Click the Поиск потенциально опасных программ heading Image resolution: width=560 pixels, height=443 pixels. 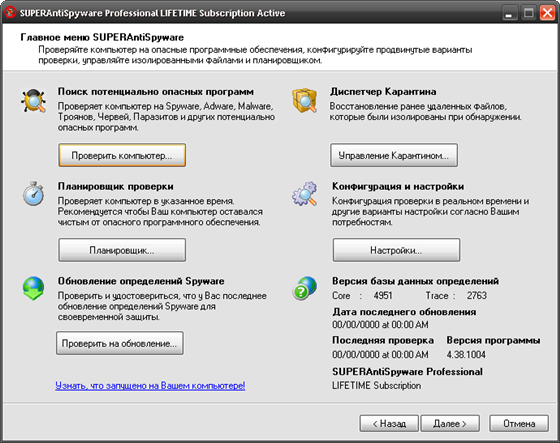click(156, 92)
